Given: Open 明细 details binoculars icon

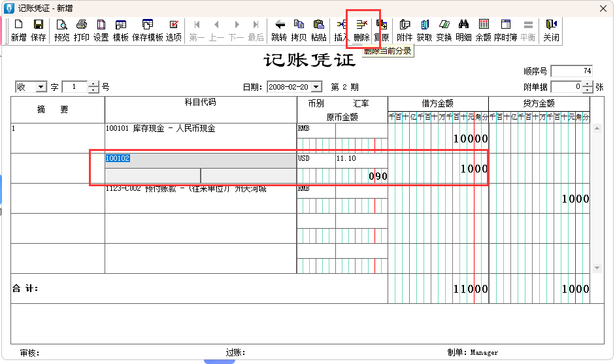Looking at the screenshot, I should pyautogui.click(x=463, y=30).
